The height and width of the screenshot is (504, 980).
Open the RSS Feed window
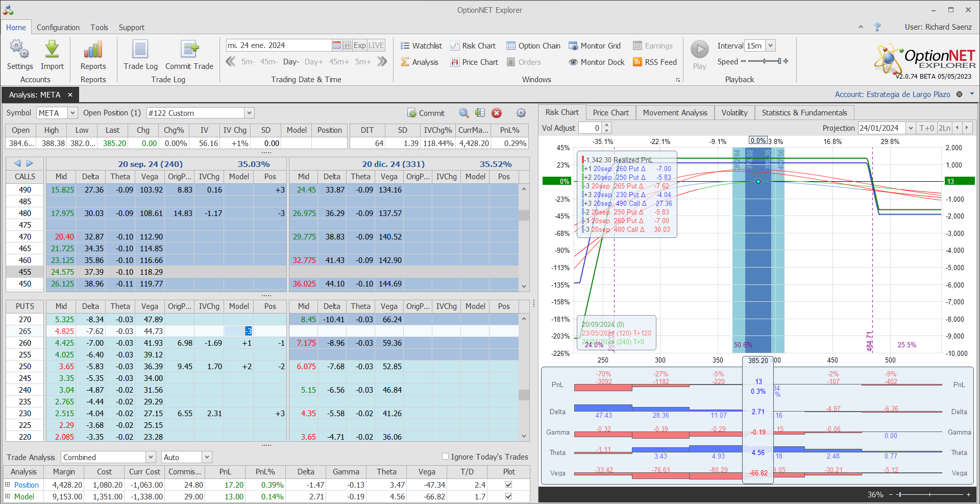[655, 62]
